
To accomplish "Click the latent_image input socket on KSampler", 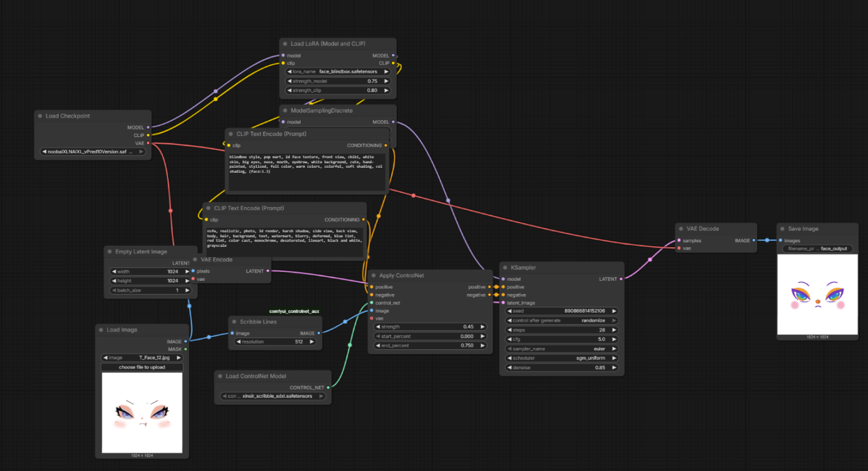I will click(x=503, y=303).
